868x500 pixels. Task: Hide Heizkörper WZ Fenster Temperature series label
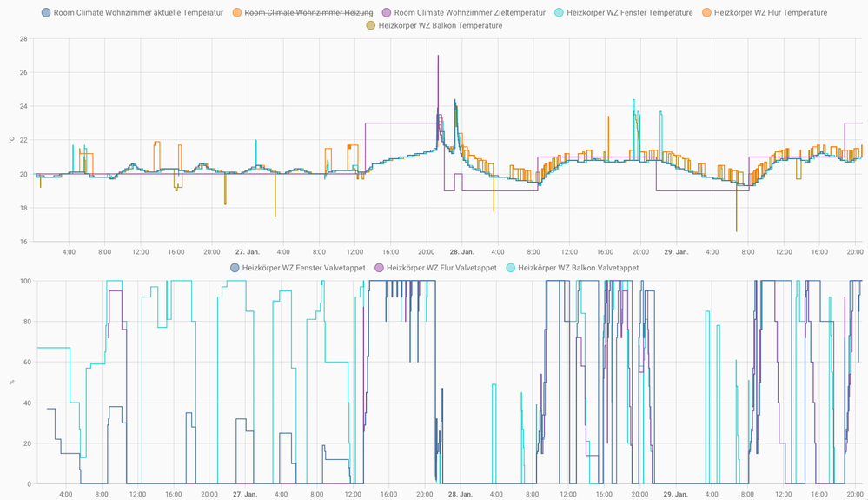pos(630,13)
